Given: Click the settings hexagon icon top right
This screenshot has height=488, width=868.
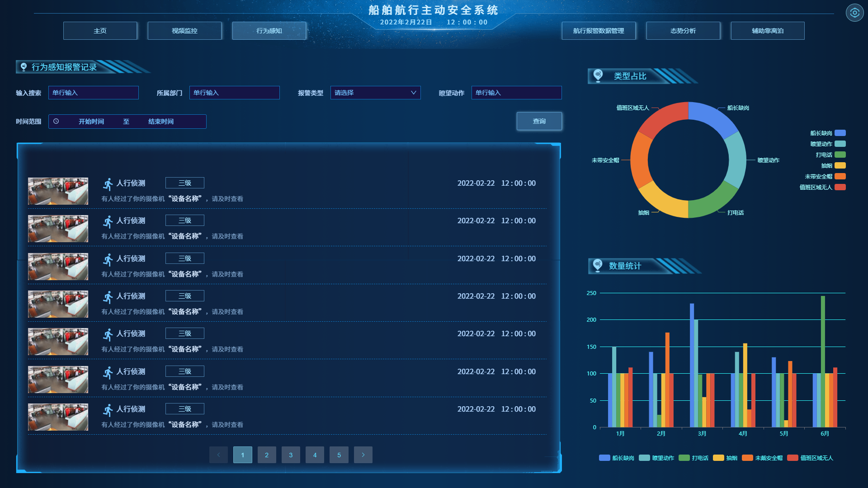Looking at the screenshot, I should (x=854, y=13).
